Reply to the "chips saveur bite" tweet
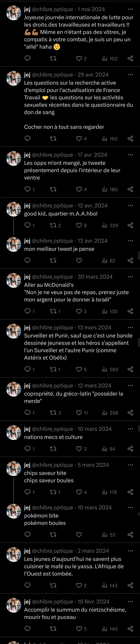 coord(27,492)
